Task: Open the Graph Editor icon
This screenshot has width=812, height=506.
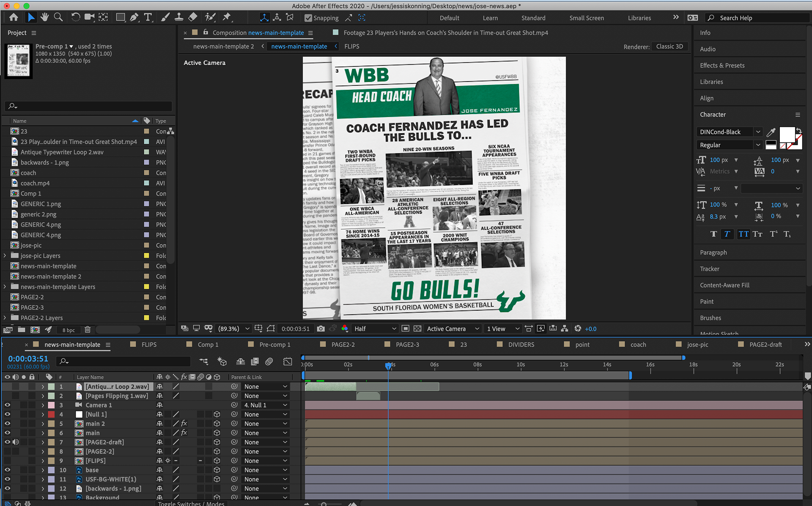Action: click(x=288, y=361)
